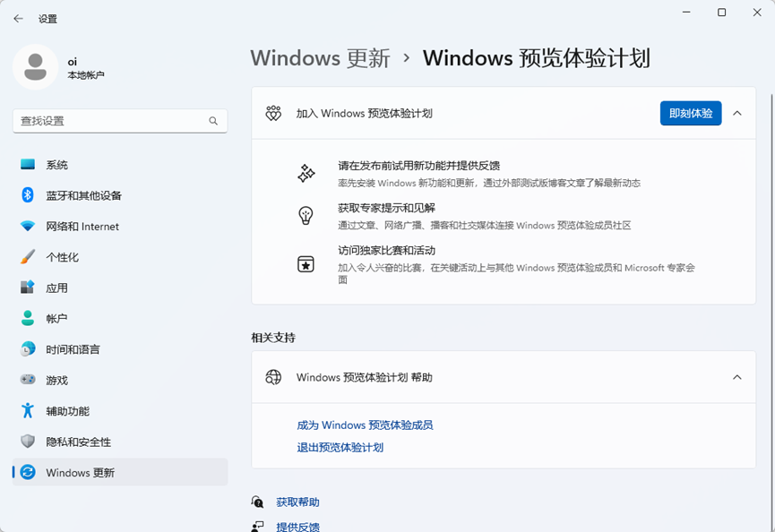The width and height of the screenshot is (775, 532).
Task: Click the 查找设置 search field
Action: click(120, 121)
